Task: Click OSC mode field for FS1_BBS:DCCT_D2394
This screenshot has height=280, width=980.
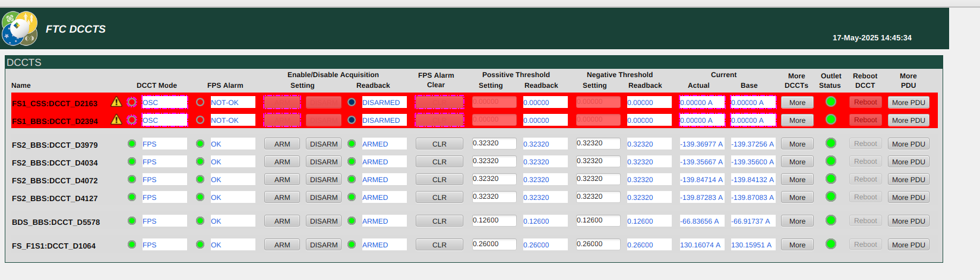Action: point(165,120)
